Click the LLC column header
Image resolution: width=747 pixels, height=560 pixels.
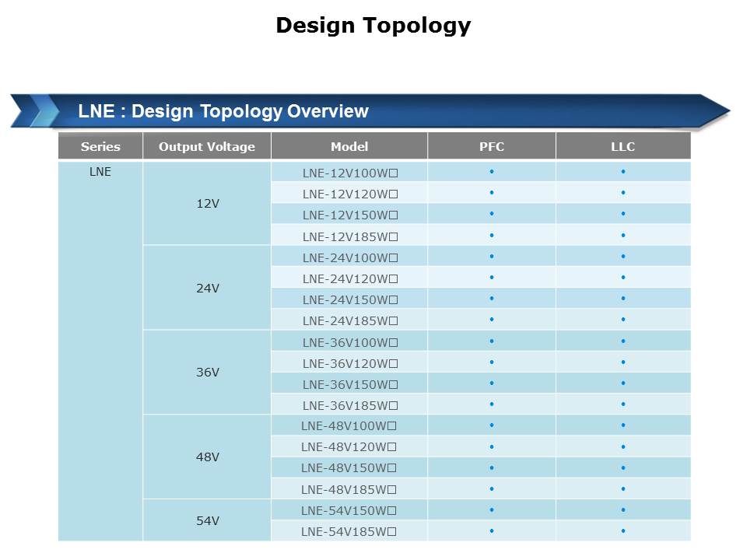pos(623,146)
